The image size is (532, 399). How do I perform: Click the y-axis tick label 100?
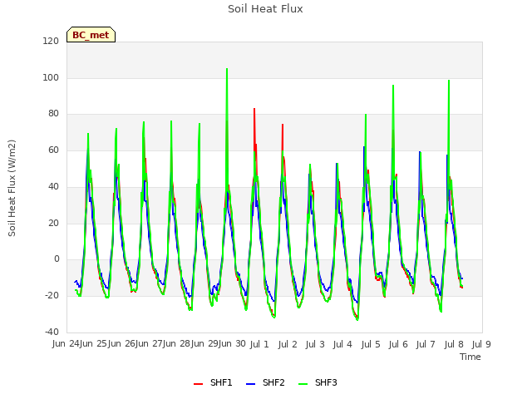pyautogui.click(x=51, y=77)
